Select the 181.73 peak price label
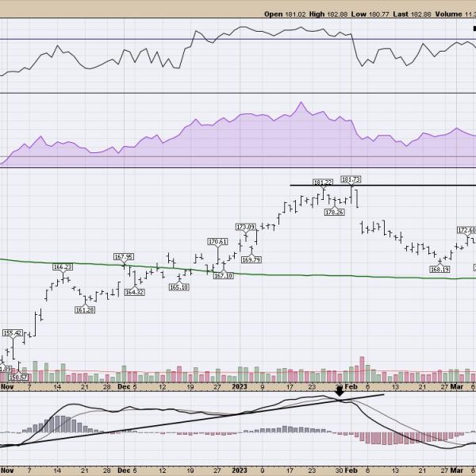This screenshot has height=476, width=476. 351,179
